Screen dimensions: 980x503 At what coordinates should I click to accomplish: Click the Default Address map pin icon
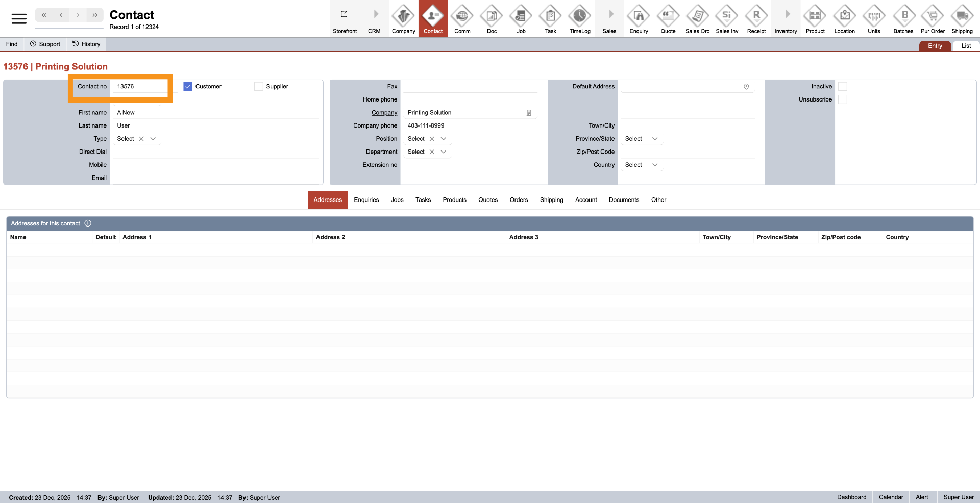click(746, 87)
